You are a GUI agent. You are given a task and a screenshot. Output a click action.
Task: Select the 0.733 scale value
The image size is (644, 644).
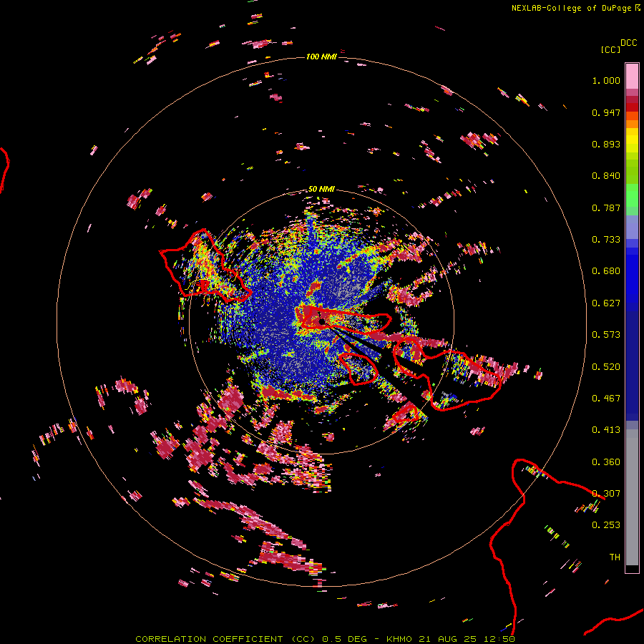[x=606, y=240]
